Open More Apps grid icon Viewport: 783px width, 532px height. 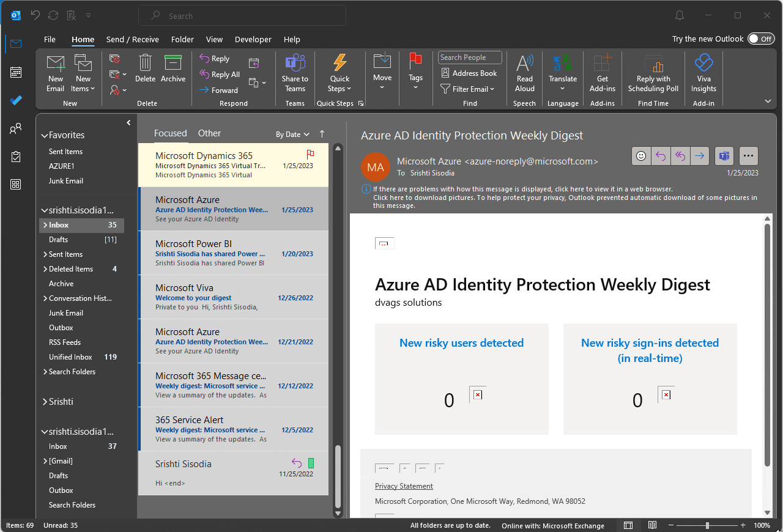(16, 185)
